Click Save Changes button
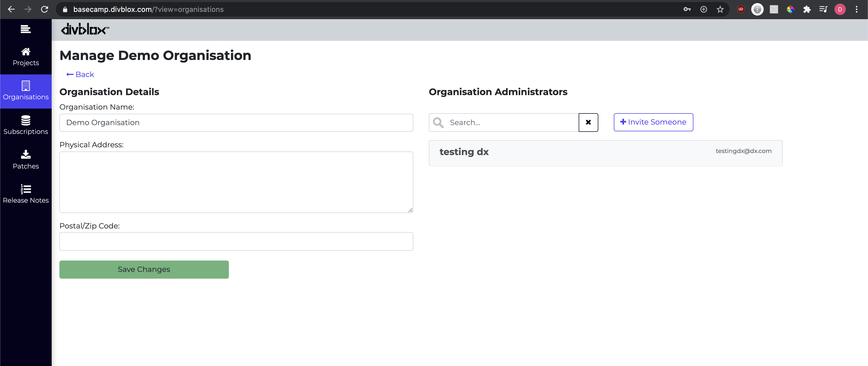The height and width of the screenshot is (366, 868). (144, 269)
